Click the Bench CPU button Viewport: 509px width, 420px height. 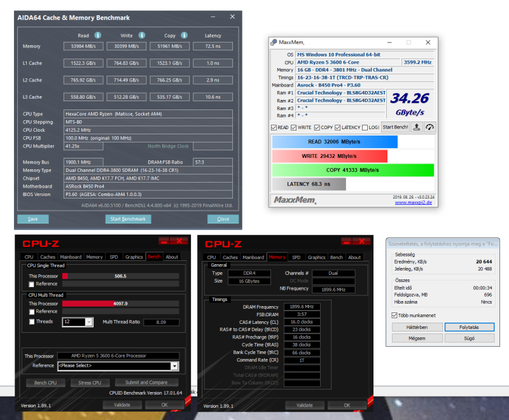[45, 382]
